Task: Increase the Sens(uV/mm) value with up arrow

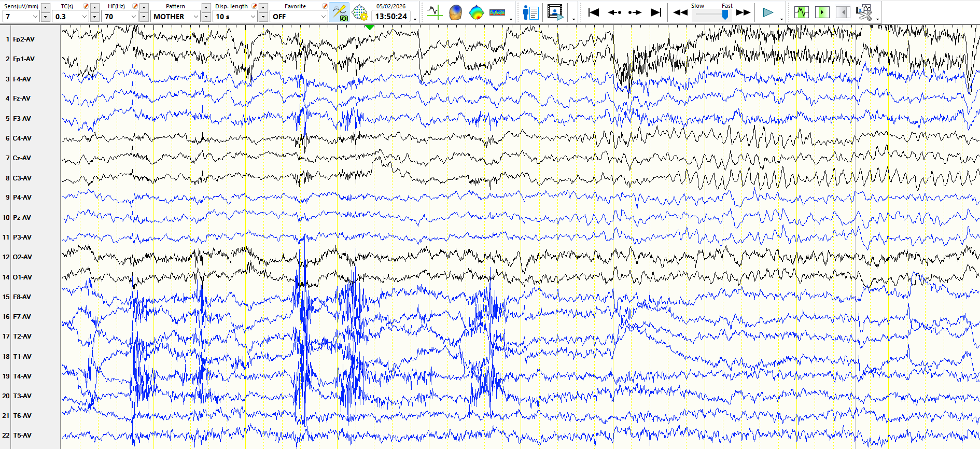Action: [x=46, y=7]
